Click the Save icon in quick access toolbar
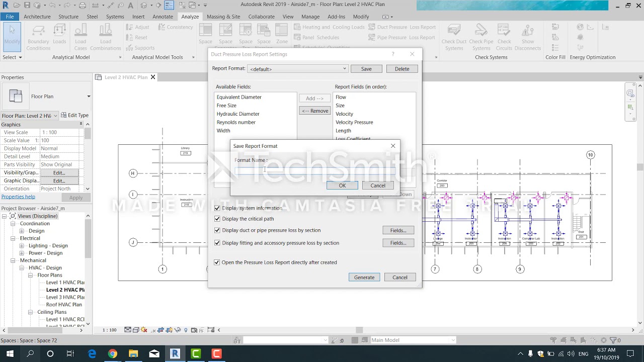644x362 pixels. pyautogui.click(x=28, y=5)
